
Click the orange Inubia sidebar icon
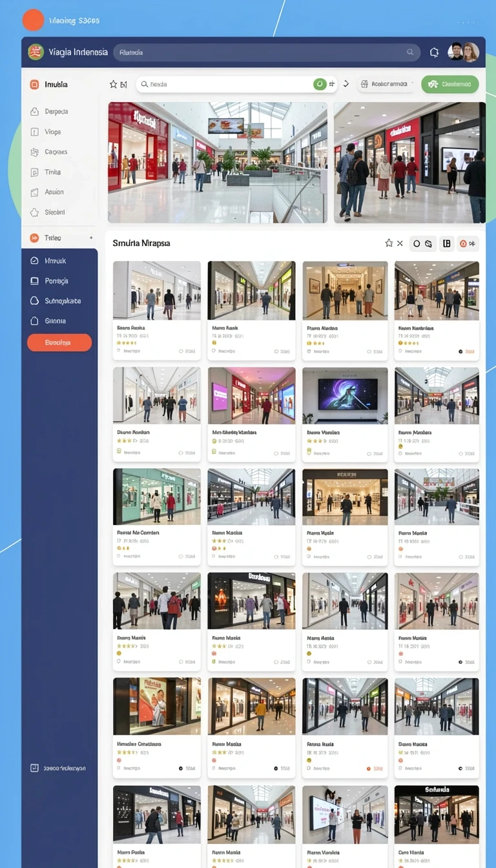34,85
